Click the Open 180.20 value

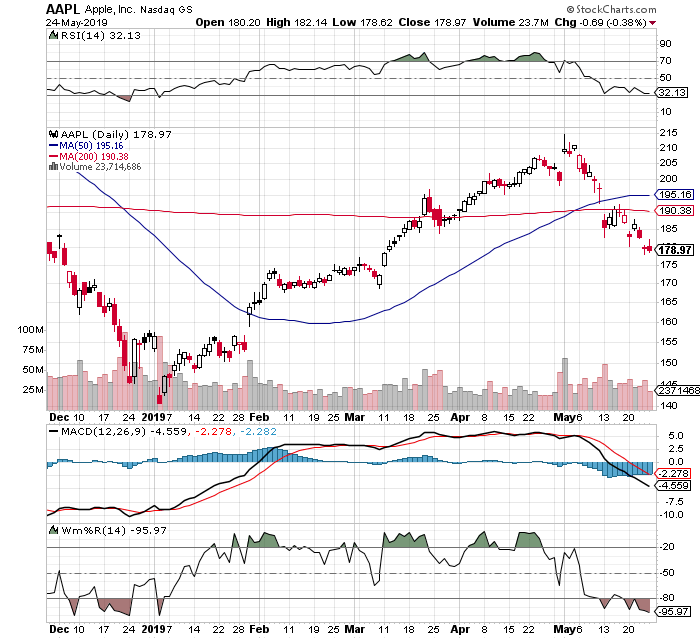(228, 22)
